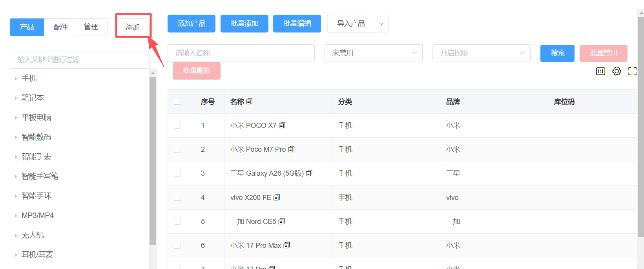Click copy icon beside 三星 Galaxy A26
The width and height of the screenshot is (644, 269).
(309, 173)
